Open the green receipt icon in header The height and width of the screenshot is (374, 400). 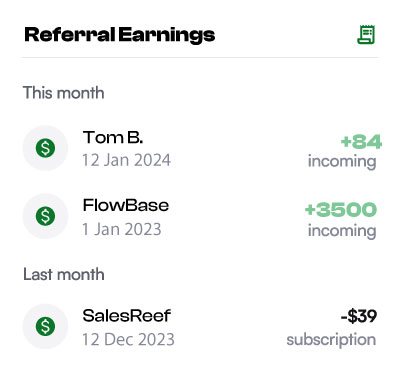pyautogui.click(x=366, y=35)
